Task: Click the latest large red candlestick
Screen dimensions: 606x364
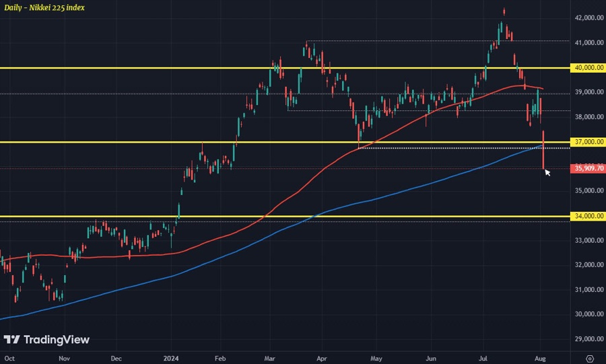Action: [543, 151]
